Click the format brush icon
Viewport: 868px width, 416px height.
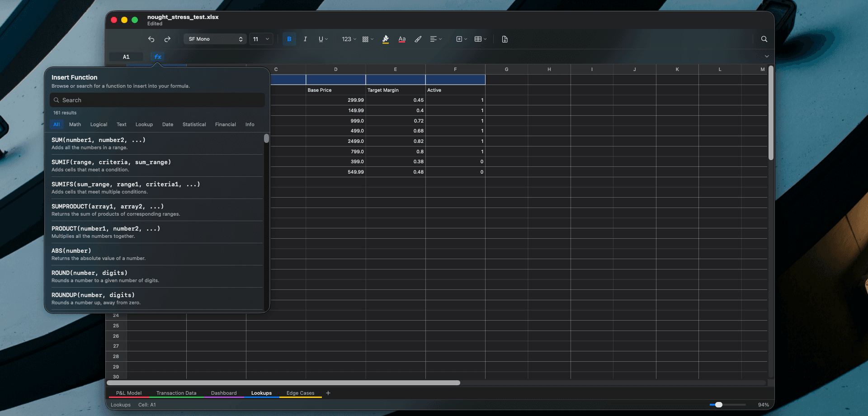[x=418, y=39]
